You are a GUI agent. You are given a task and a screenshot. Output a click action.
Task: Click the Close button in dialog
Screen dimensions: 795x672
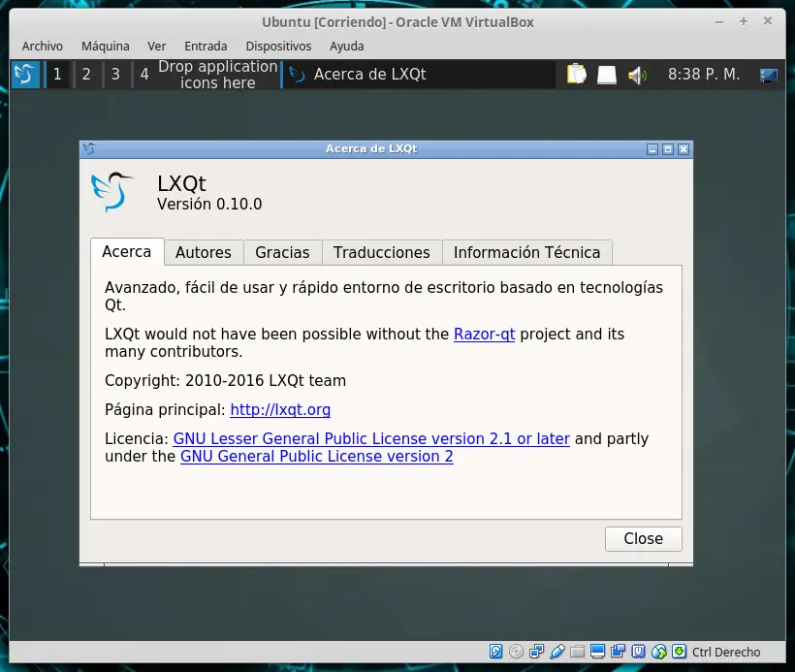[x=644, y=538]
